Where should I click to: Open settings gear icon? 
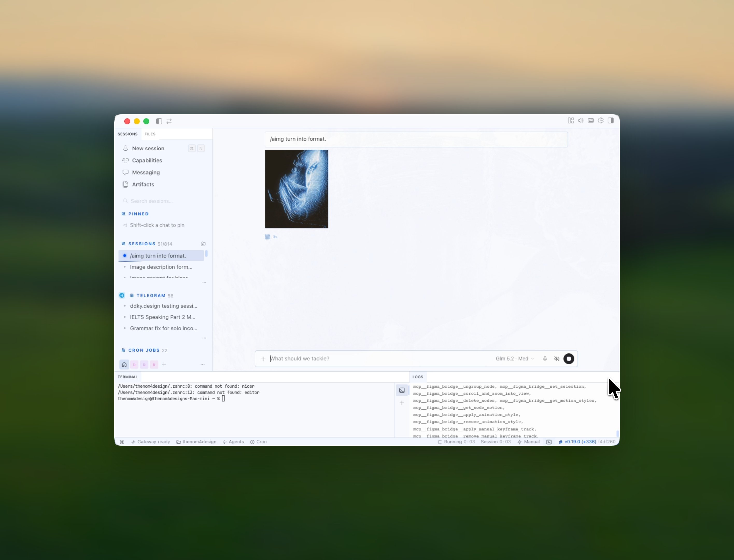[601, 121]
